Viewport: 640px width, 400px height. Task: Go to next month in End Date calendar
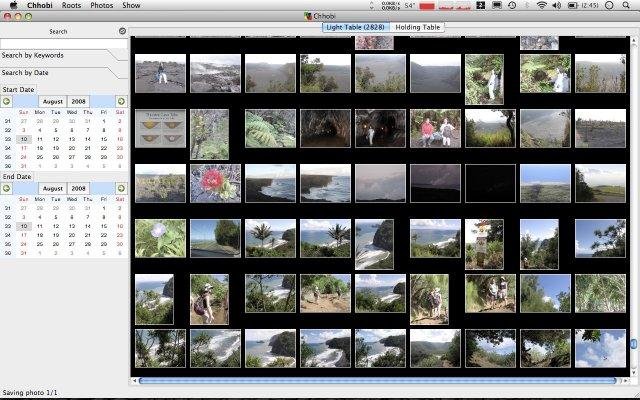coord(121,188)
